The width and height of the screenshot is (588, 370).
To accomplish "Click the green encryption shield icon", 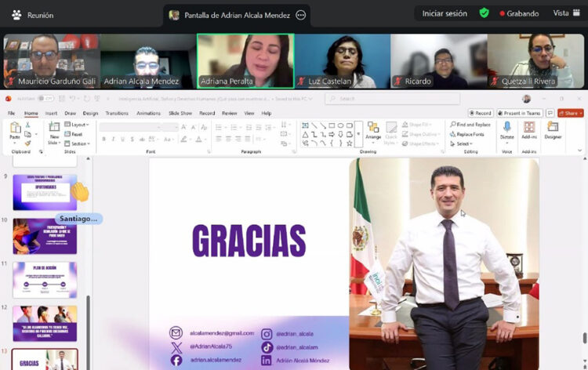I will click(485, 13).
